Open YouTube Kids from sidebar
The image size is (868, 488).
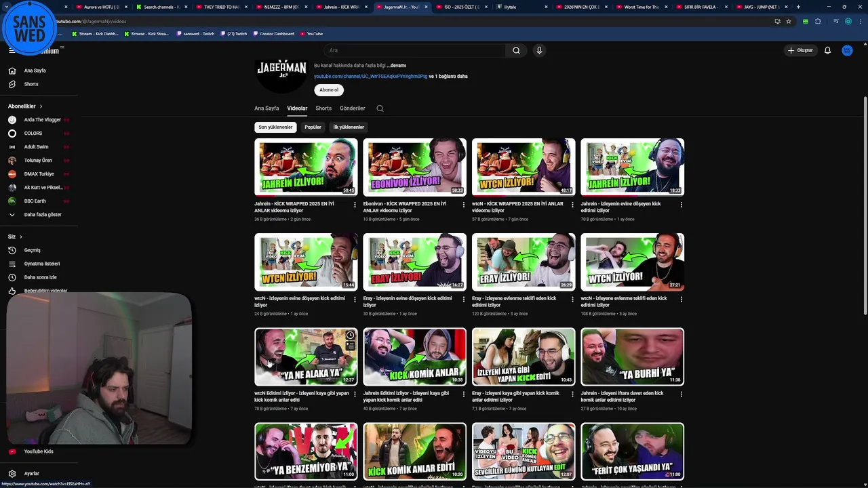click(39, 451)
